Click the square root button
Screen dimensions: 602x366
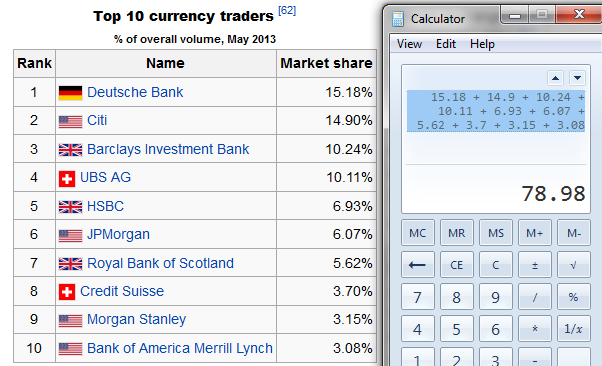tap(573, 265)
